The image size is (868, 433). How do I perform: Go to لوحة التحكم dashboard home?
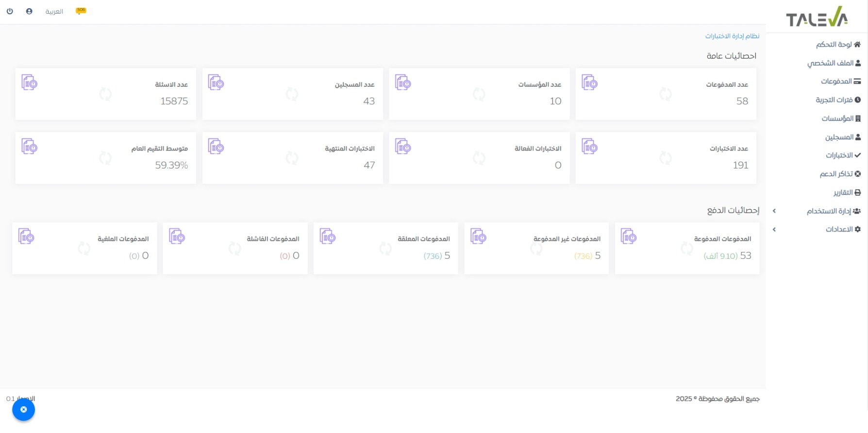[x=838, y=45]
